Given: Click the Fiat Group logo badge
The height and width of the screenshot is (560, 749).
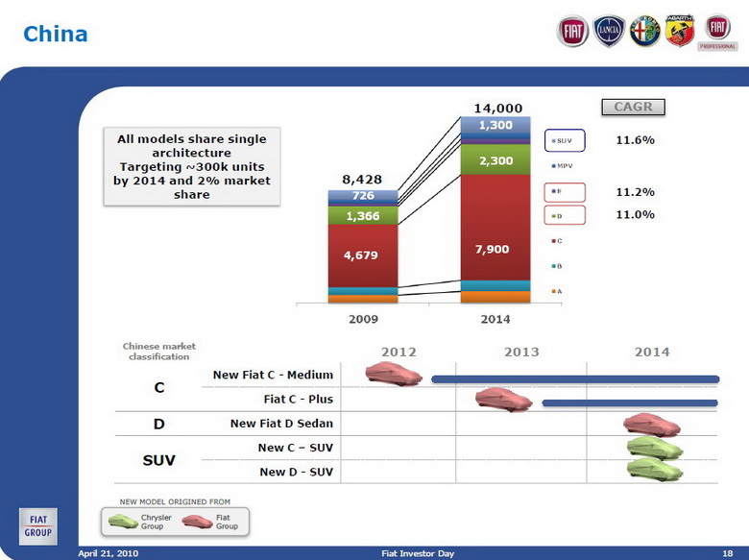Looking at the screenshot, I should click(38, 526).
